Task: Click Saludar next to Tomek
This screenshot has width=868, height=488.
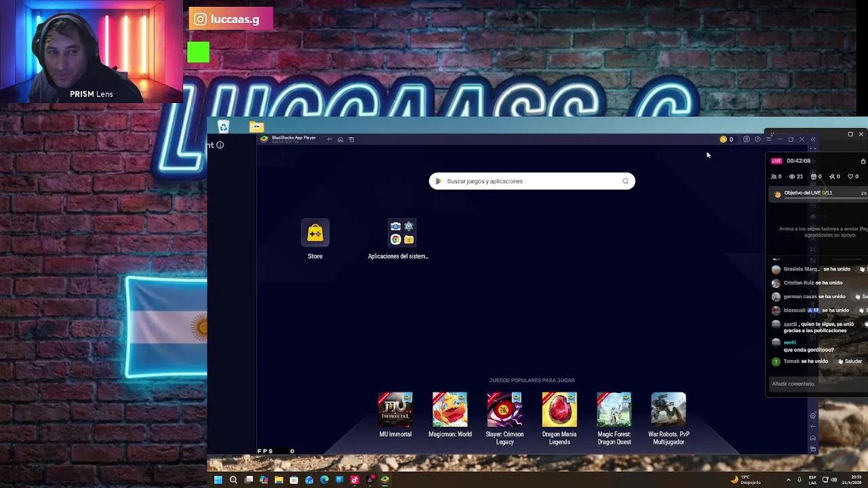Action: point(850,361)
